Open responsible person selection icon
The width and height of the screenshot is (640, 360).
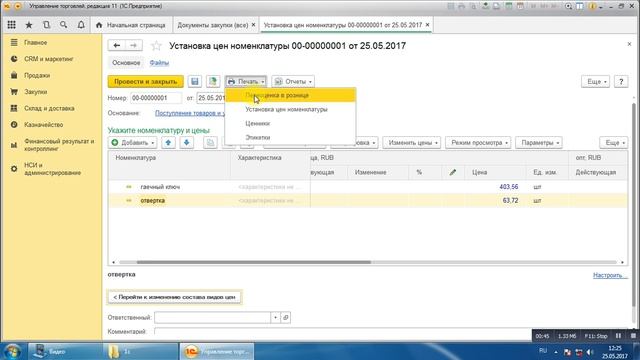(x=286, y=318)
